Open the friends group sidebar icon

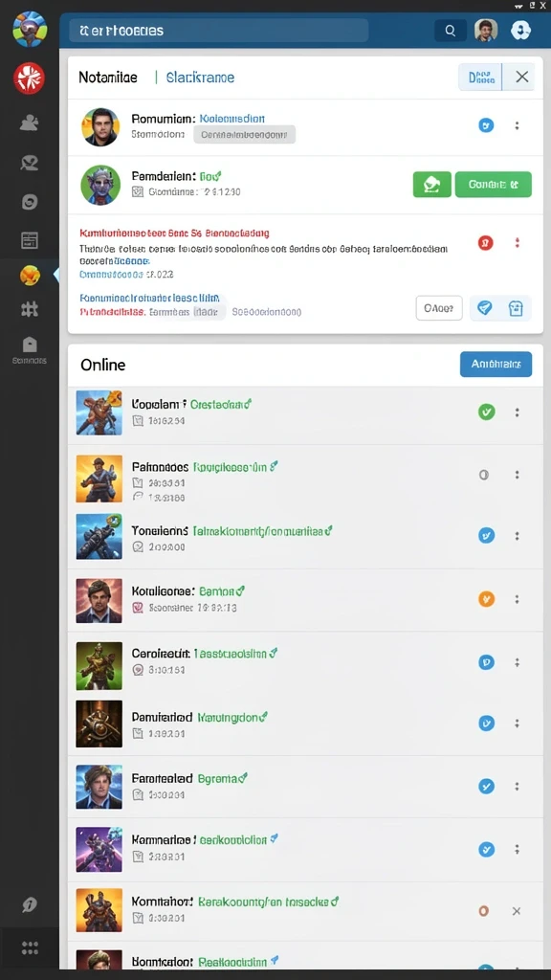coord(30,122)
